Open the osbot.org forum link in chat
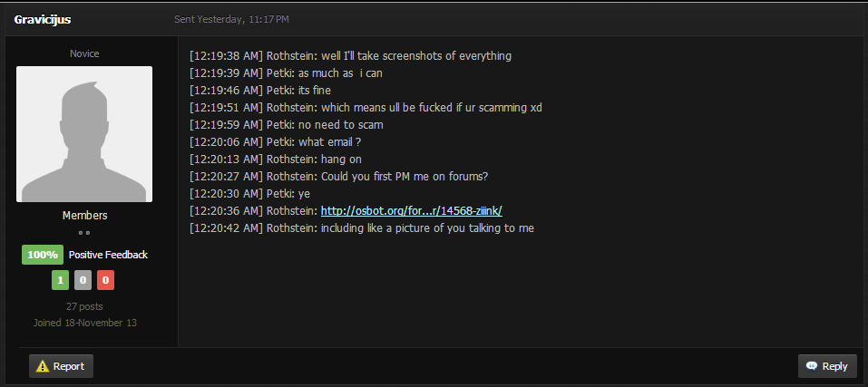 pos(411,211)
